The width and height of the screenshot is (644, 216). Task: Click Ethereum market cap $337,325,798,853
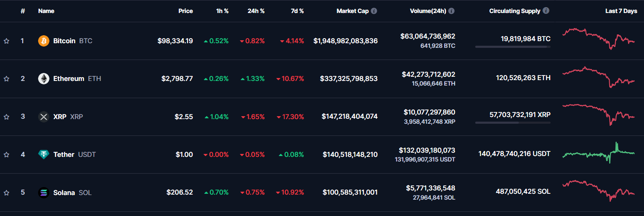pyautogui.click(x=349, y=79)
